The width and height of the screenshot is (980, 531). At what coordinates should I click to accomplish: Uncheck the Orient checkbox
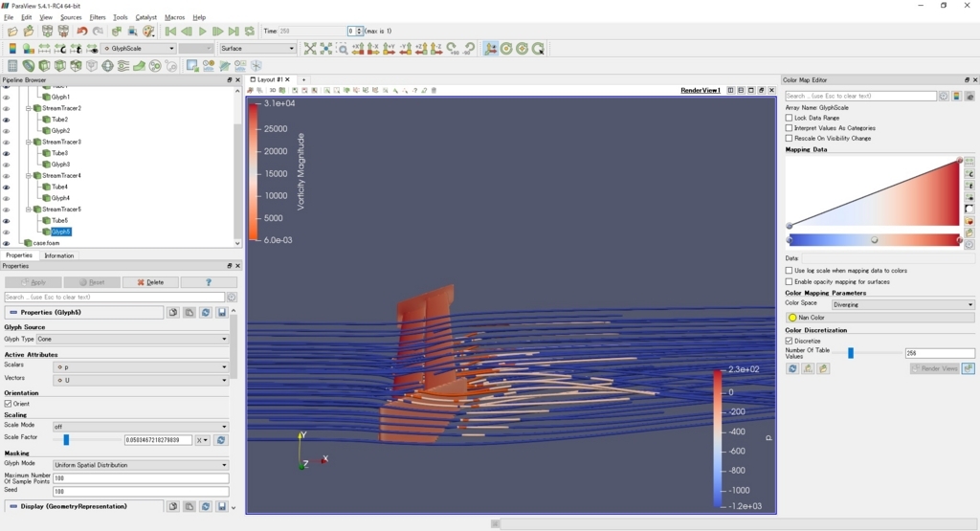(8, 404)
